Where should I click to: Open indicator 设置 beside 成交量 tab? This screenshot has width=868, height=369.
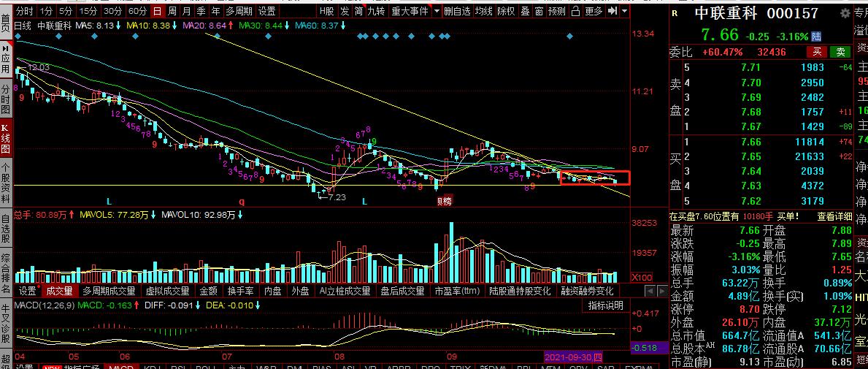coord(28,290)
